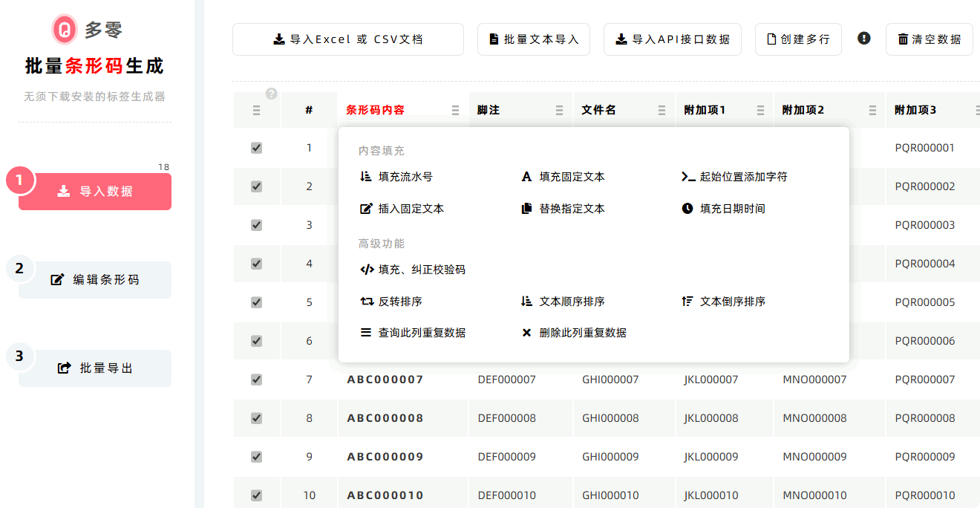Open the 脚注 column menu icon
The height and width of the screenshot is (508, 980).
point(560,110)
